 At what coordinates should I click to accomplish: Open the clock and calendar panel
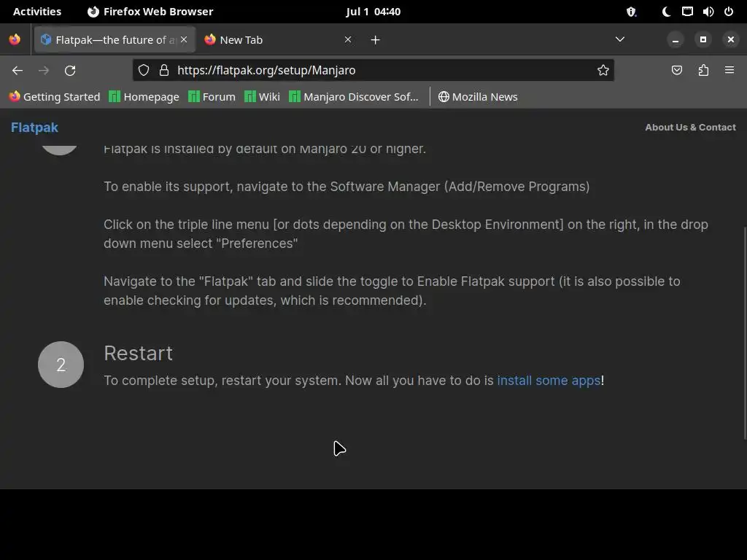(373, 12)
